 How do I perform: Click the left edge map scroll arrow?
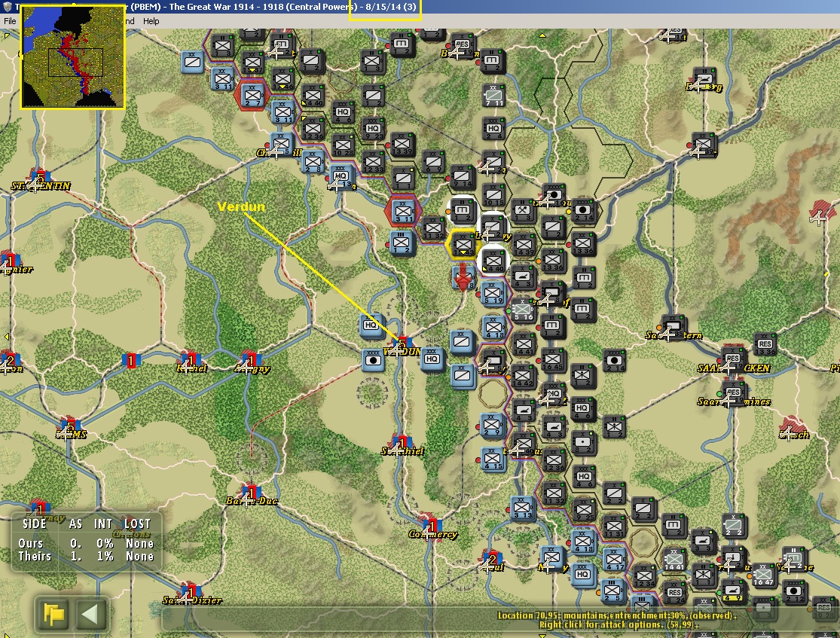point(7,337)
